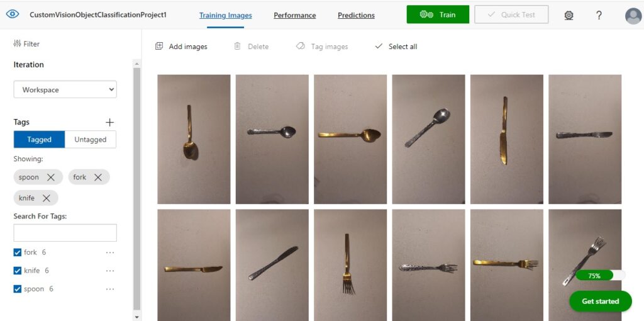Screen dimensions: 644x321
Task: Open more options for fork tag
Action: [x=109, y=252]
